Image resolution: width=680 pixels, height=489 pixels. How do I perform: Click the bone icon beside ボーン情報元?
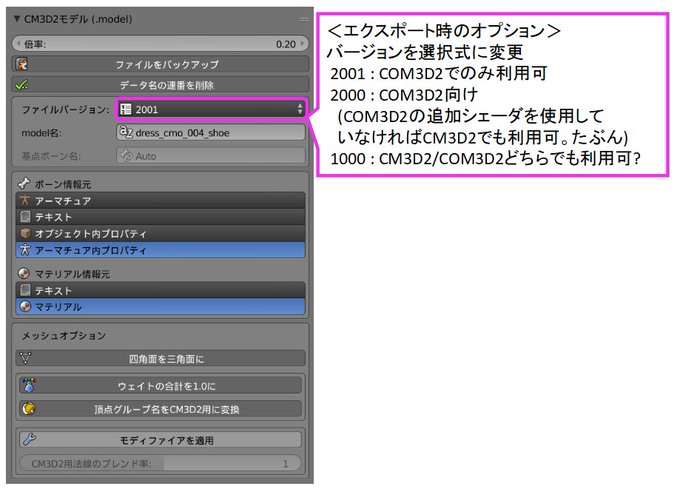[x=24, y=184]
